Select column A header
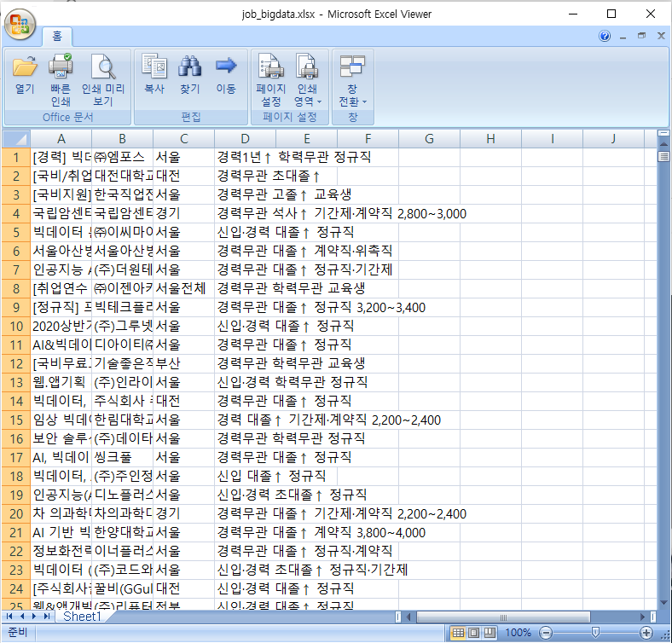This screenshot has height=643, width=672. pos(61,139)
